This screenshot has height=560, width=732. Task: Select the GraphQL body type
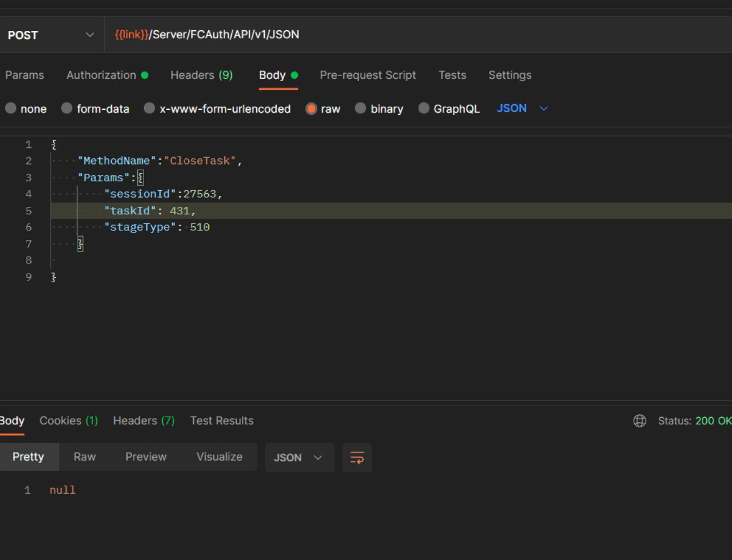click(x=449, y=109)
